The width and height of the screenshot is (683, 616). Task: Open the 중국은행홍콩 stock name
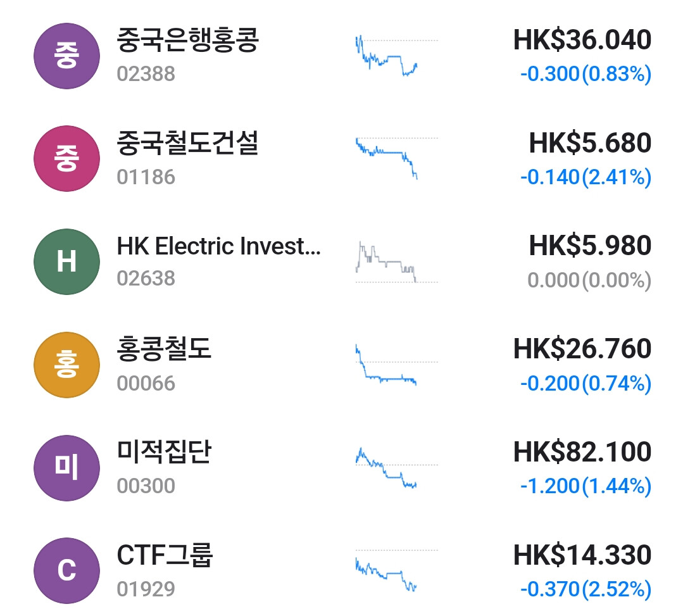(x=188, y=41)
